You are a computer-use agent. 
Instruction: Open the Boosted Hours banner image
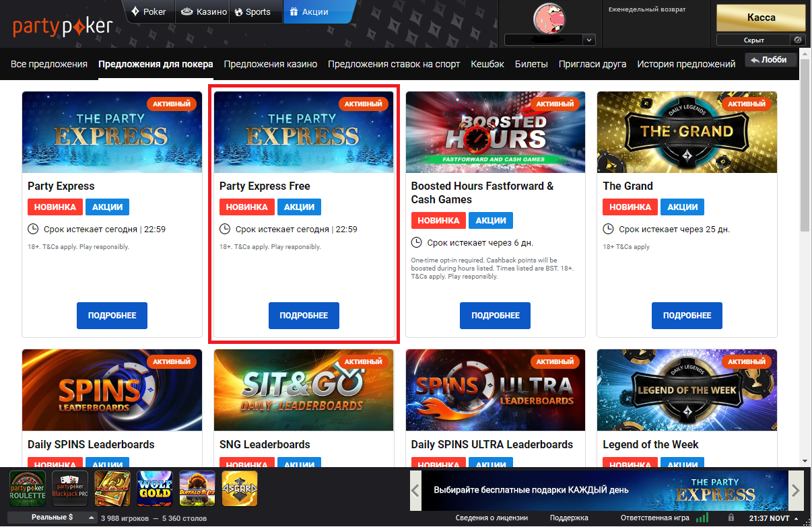point(496,133)
